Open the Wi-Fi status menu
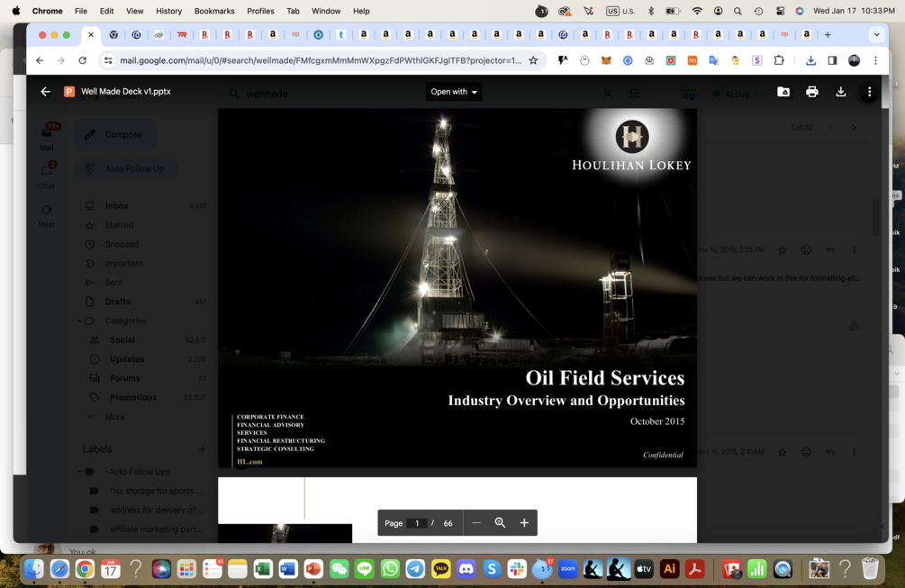Image resolution: width=905 pixels, height=588 pixels. pos(697,11)
